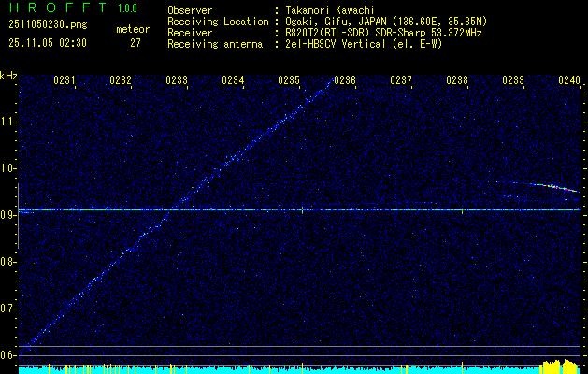The width and height of the screenshot is (588, 374).
Task: Click the 1.0 kHz frequency label
Action: click(x=8, y=169)
